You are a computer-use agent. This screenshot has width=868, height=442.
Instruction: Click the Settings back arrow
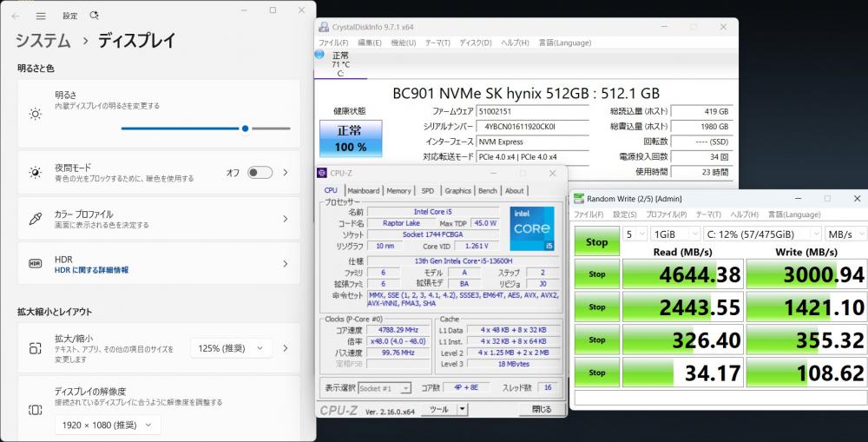(x=15, y=16)
